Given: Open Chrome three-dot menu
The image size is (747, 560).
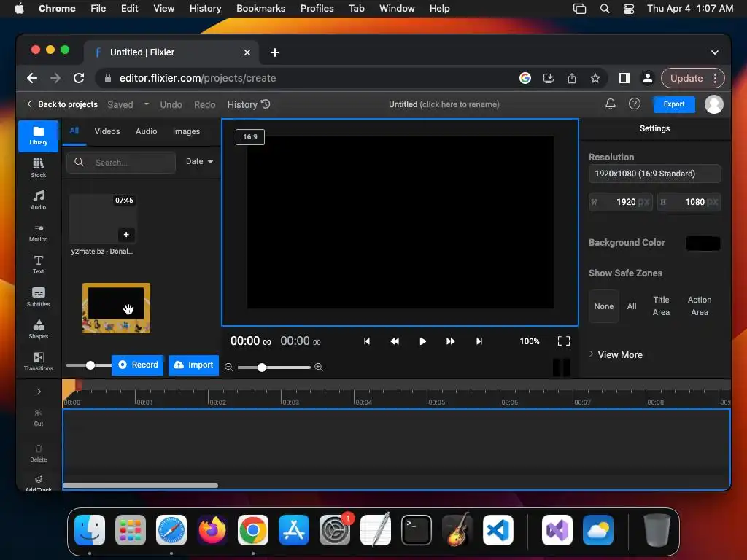Looking at the screenshot, I should click(x=715, y=78).
